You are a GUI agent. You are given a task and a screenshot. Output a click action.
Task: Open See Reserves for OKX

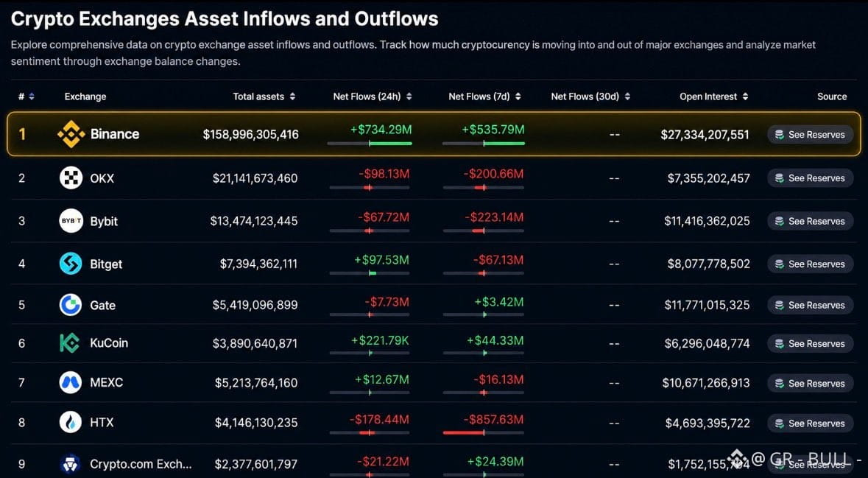tap(810, 178)
